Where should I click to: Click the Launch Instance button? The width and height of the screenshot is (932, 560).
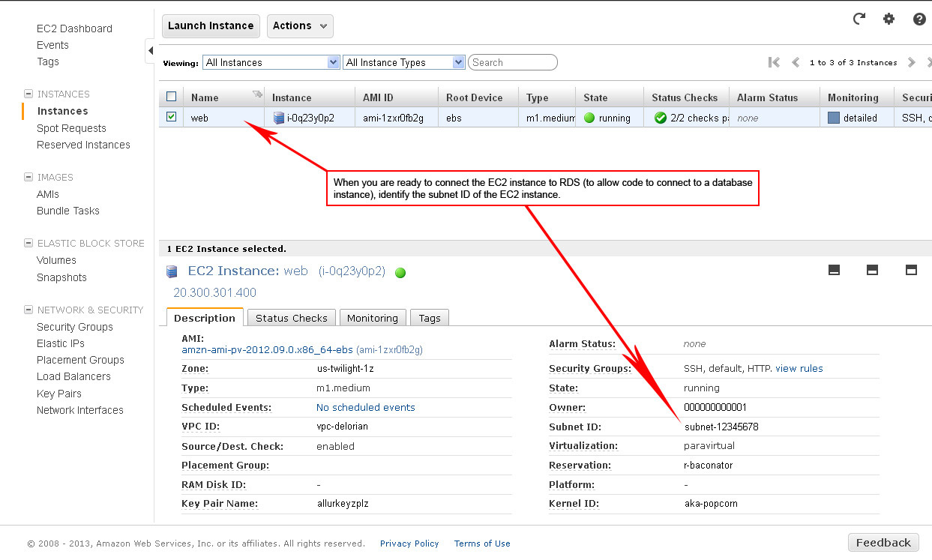coord(211,25)
